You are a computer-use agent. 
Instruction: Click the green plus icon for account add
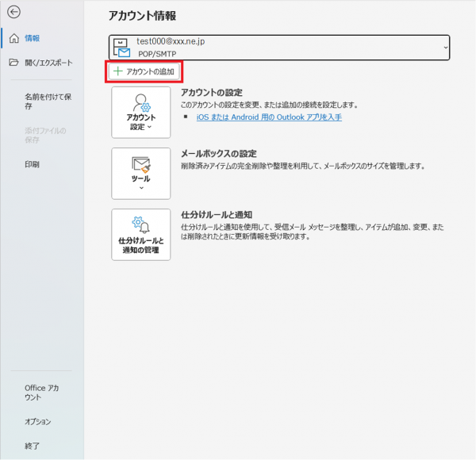[118, 71]
